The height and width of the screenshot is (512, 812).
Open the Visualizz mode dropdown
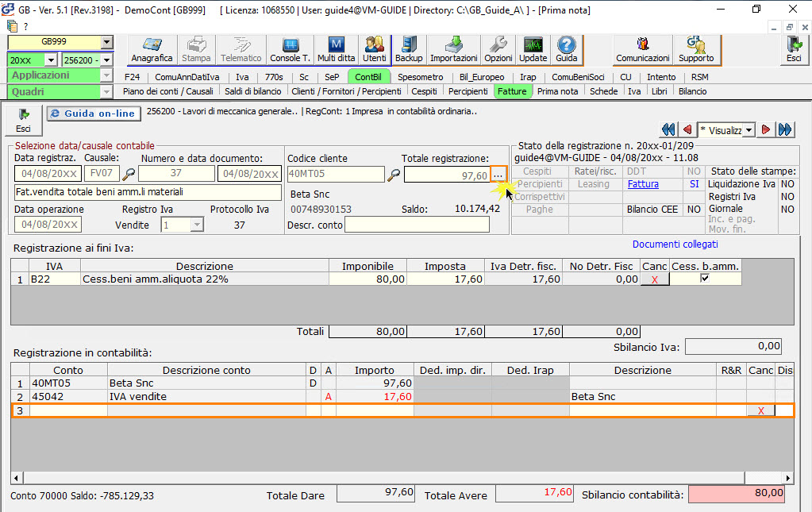pos(749,130)
